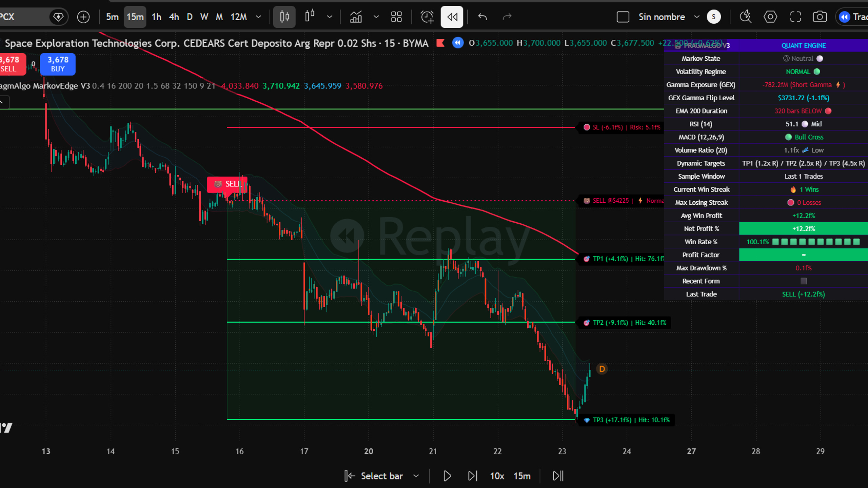868x488 pixels.
Task: Click the SELL signal label on chart
Action: (x=227, y=184)
